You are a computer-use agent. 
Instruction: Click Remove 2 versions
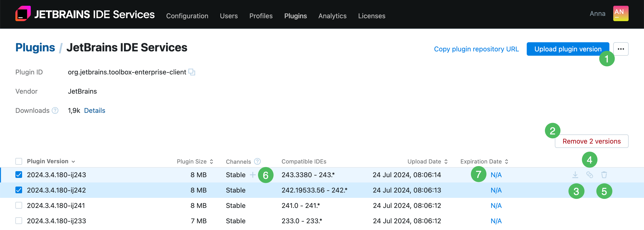(591, 141)
